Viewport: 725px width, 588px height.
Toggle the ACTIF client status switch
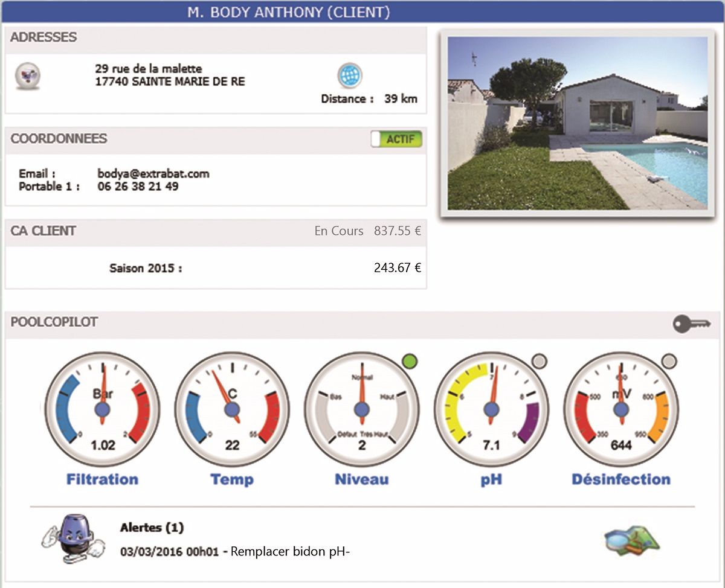[397, 139]
